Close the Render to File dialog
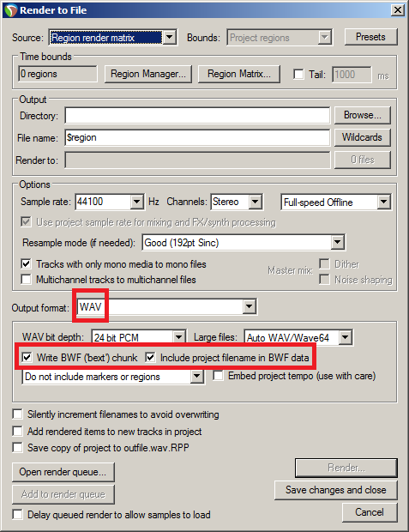The image size is (409, 532). (398, 9)
